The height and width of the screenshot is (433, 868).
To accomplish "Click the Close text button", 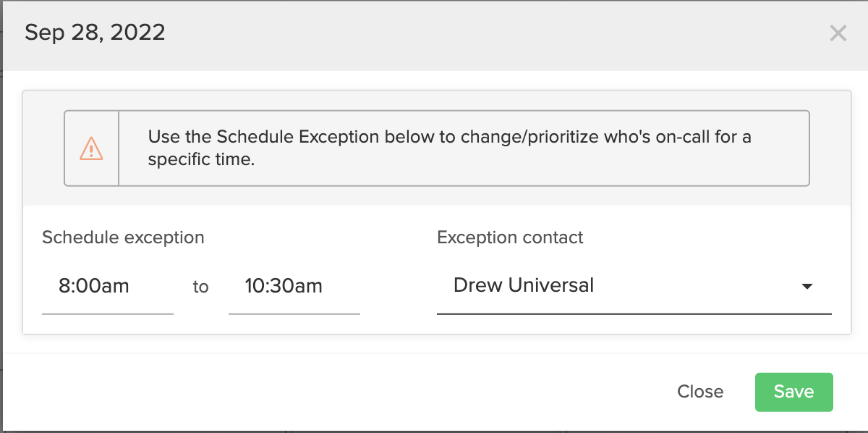I will [700, 392].
